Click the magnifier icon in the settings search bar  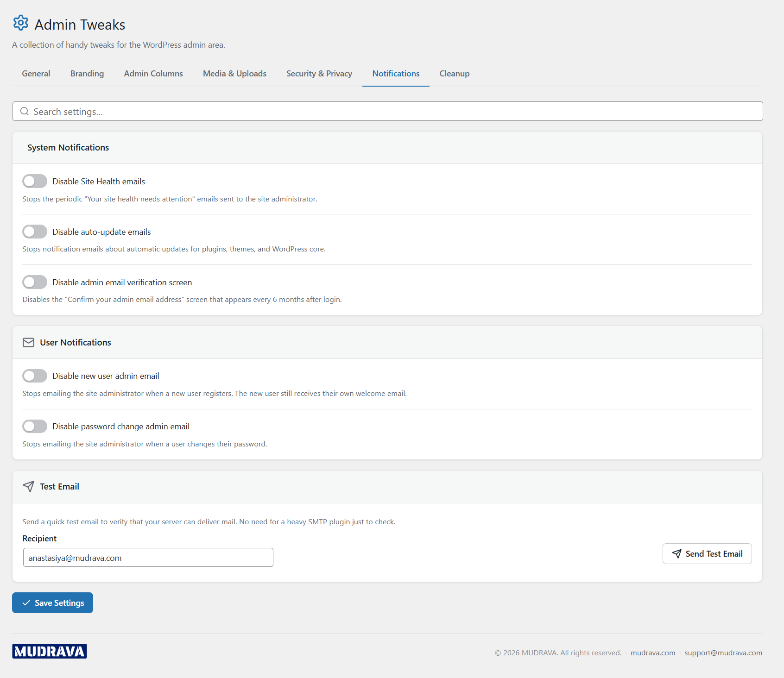pos(25,111)
